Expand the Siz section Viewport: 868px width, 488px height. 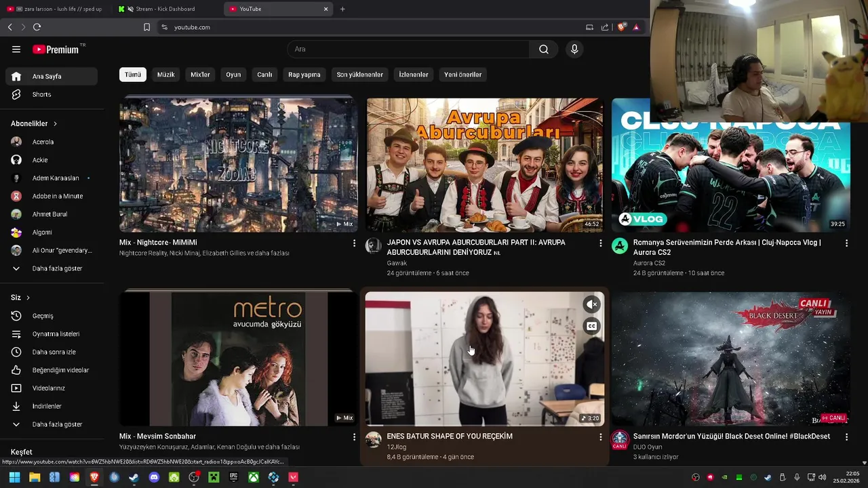[20, 298]
